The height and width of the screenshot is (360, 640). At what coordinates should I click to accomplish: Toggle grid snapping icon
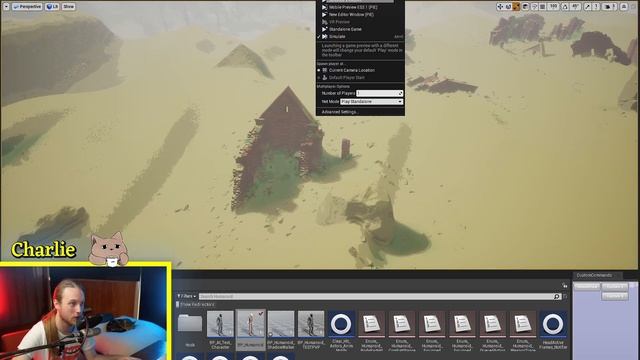[x=542, y=7]
